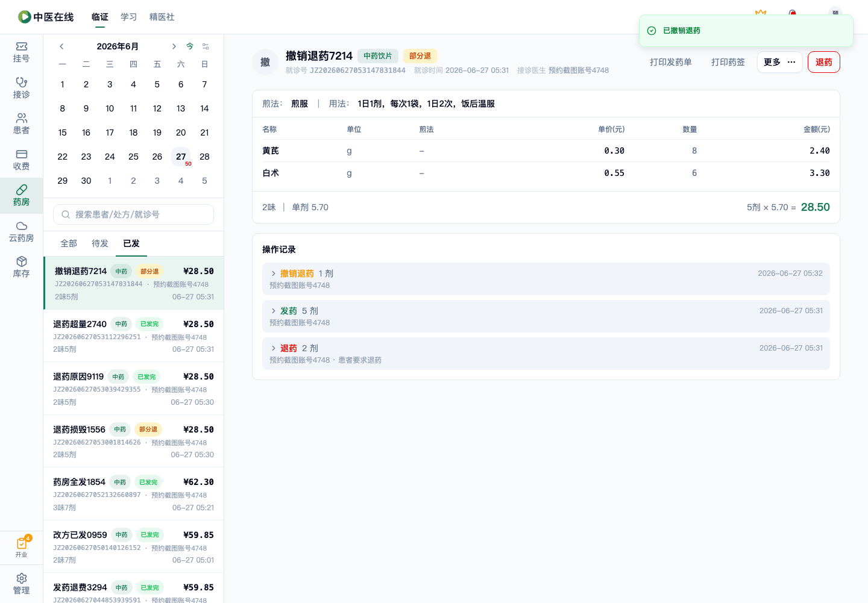Click the 2026年6月 month label
Screen dimensions: 868x603
click(x=118, y=46)
